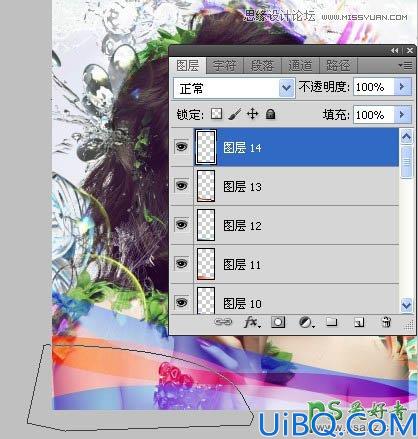Image resolution: width=418 pixels, height=439 pixels.
Task: Open the fill 填充 slider arrow
Action: (402, 115)
